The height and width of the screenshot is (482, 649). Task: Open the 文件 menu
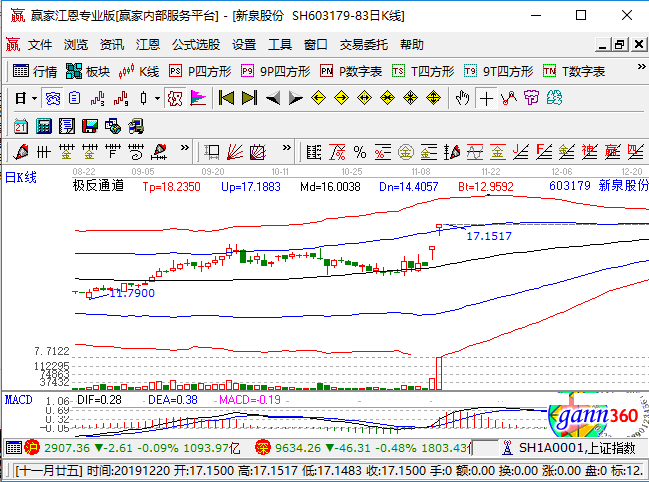point(40,45)
